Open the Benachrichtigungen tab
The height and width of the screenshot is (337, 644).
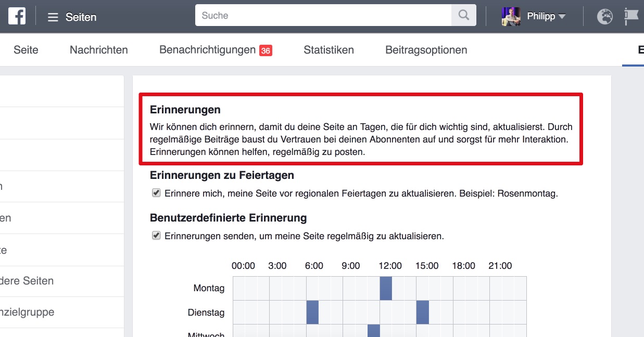coord(207,50)
